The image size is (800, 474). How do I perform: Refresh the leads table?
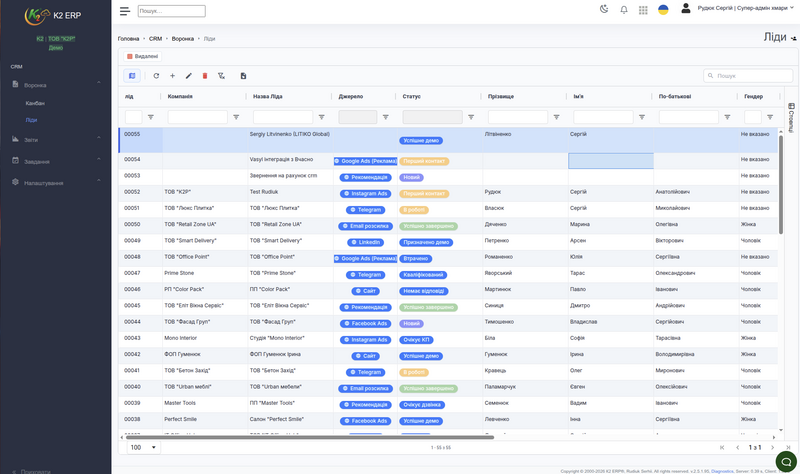(156, 76)
